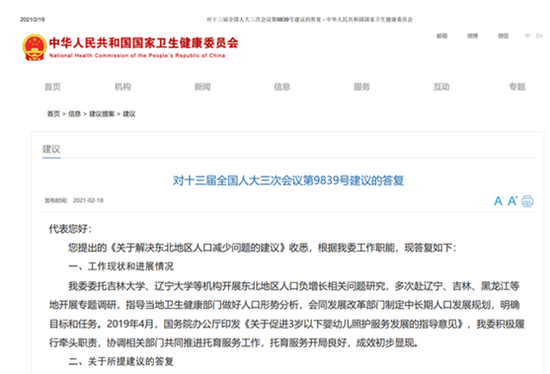Go to 信息 in the breadcrumb
The height and width of the screenshot is (374, 550).
(74, 114)
